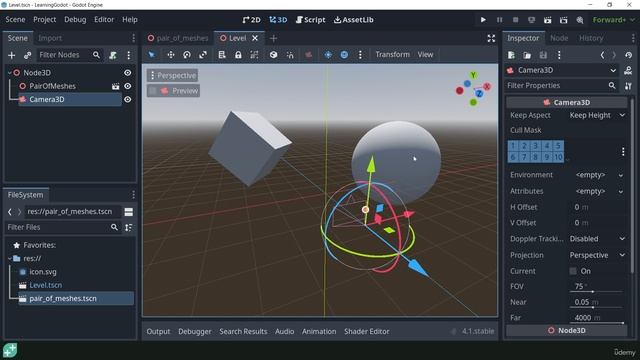Open PairOfMeshes scene in editor icon
This screenshot has width=640, height=360.
click(116, 86)
